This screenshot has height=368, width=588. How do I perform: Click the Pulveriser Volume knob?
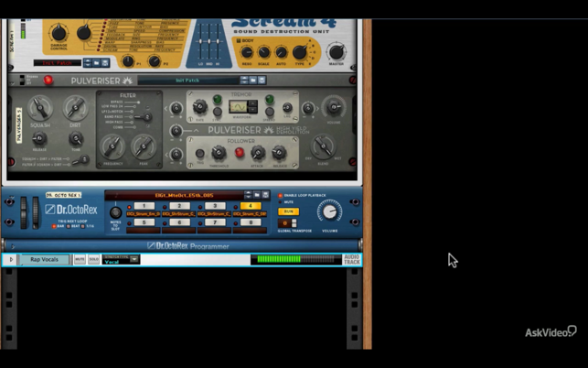[x=334, y=107]
